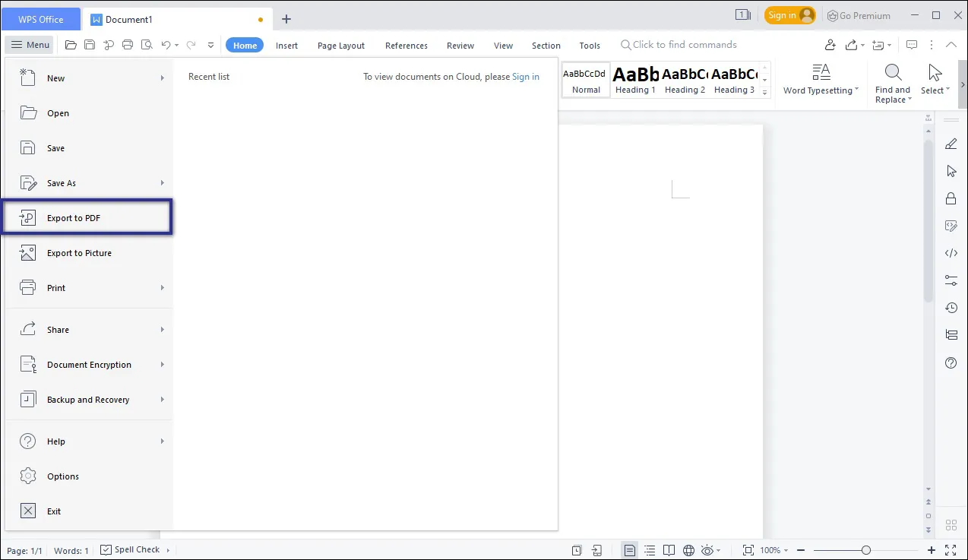Viewport: 968px width, 560px height.
Task: Select the Web Layout globe icon in status bar
Action: (x=688, y=549)
